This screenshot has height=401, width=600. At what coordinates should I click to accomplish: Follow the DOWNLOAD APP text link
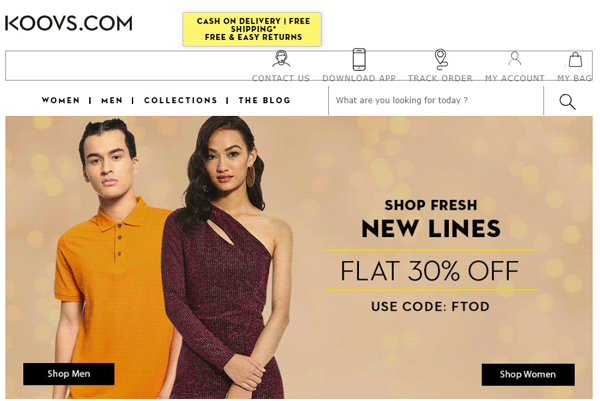pos(359,78)
